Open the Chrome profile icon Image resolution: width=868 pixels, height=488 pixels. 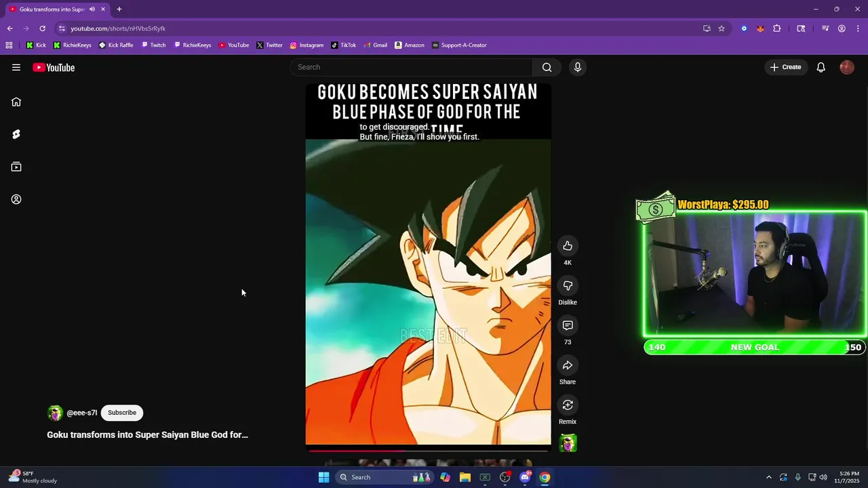[x=842, y=28]
